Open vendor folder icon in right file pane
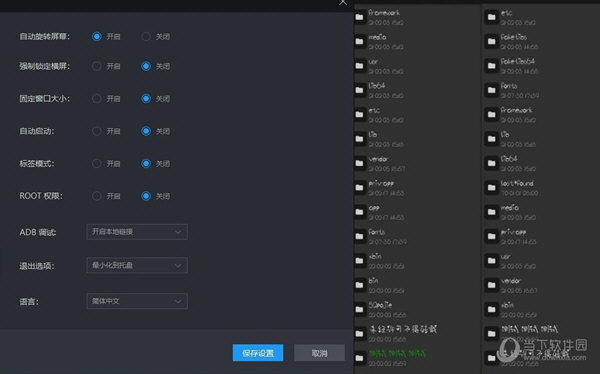Viewport: 600px width, 374px height. (491, 285)
